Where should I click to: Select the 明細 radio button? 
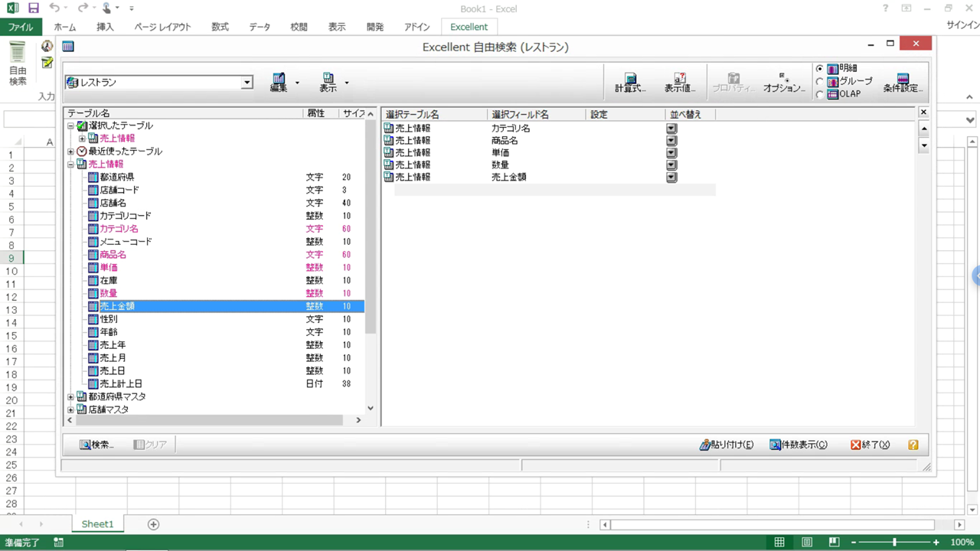pyautogui.click(x=820, y=68)
